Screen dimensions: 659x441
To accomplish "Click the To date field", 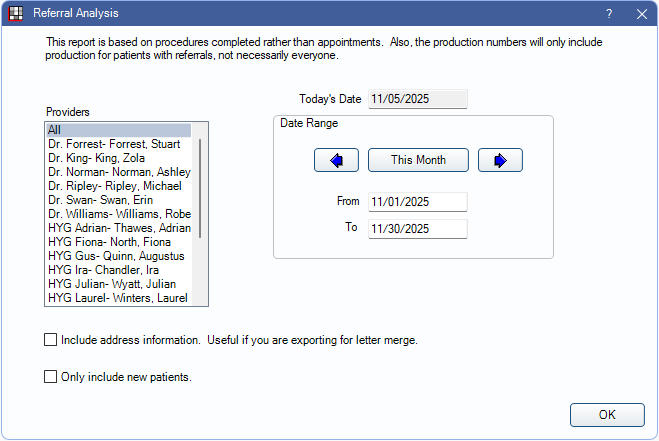I will pos(417,228).
